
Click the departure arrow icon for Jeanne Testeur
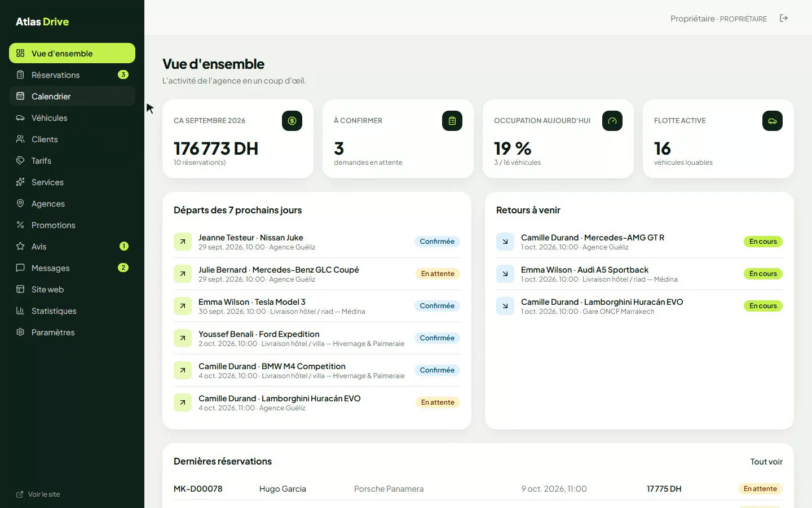[x=183, y=242]
